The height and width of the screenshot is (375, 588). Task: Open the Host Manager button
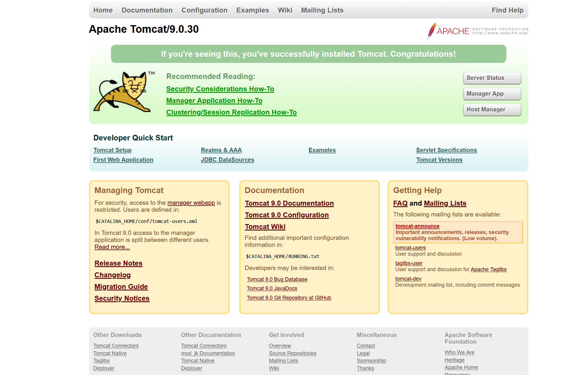pyautogui.click(x=492, y=110)
